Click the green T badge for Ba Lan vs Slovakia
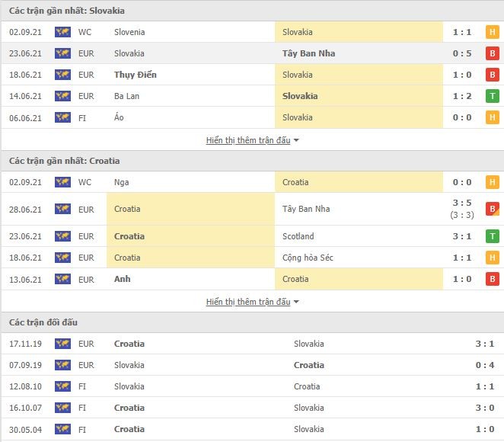Viewport: 504px width, 442px height. pos(492,96)
